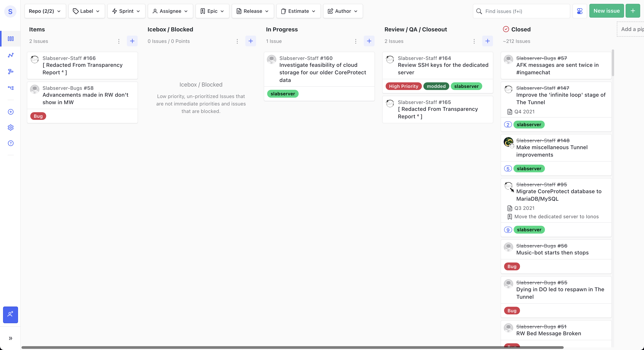Open the roadmap icon in sidebar

click(x=11, y=72)
